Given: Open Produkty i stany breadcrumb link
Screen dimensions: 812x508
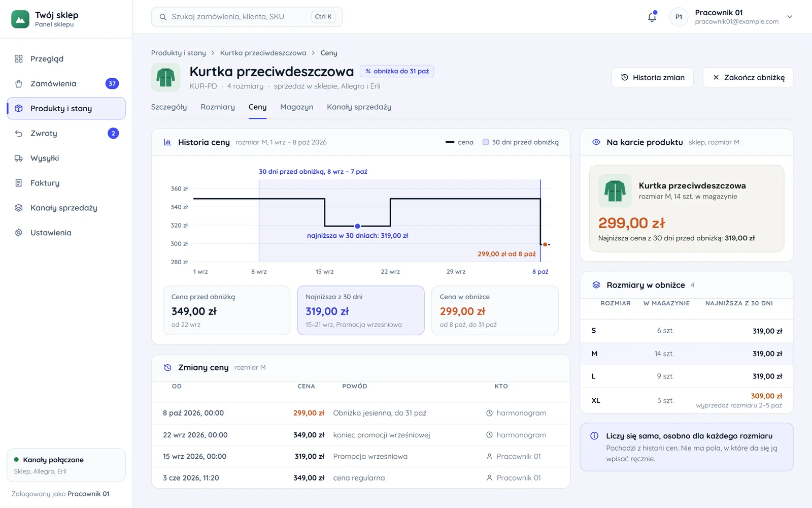Looking at the screenshot, I should (x=179, y=53).
